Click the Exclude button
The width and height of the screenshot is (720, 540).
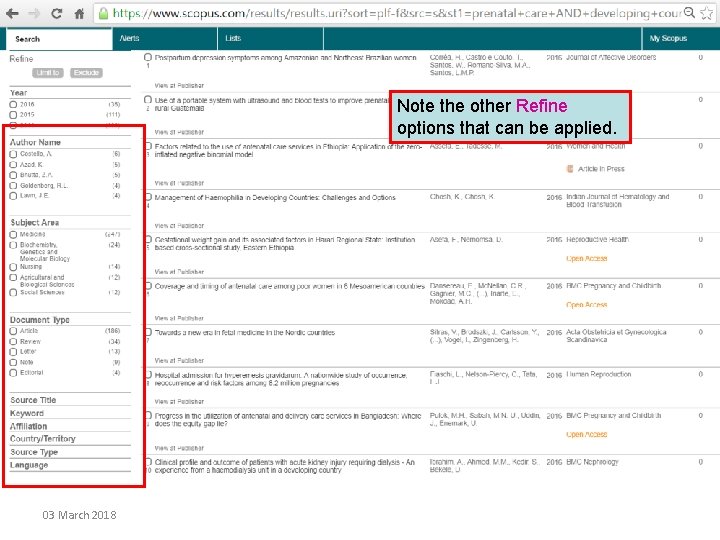coord(86,73)
